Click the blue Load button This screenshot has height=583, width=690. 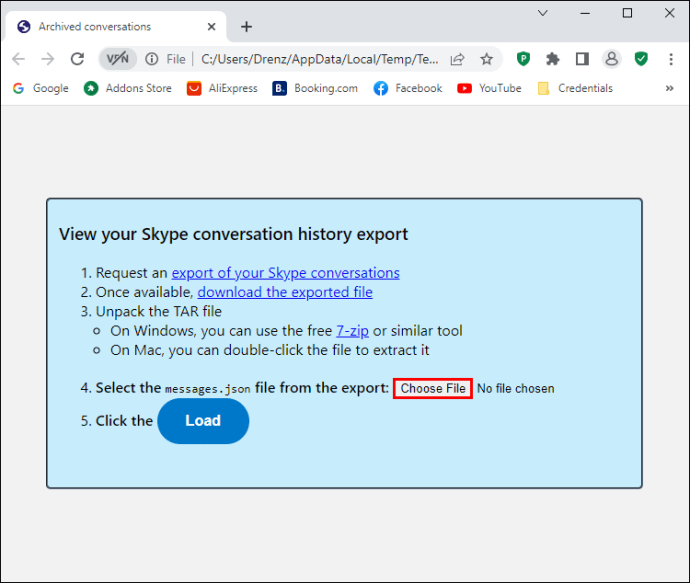[203, 421]
